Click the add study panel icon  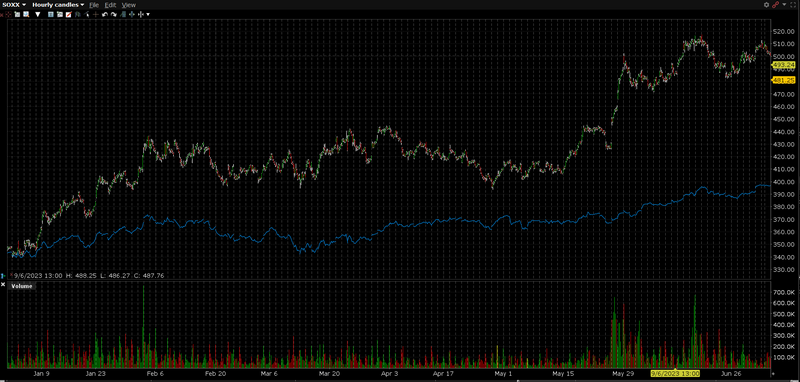pyautogui.click(x=60, y=14)
